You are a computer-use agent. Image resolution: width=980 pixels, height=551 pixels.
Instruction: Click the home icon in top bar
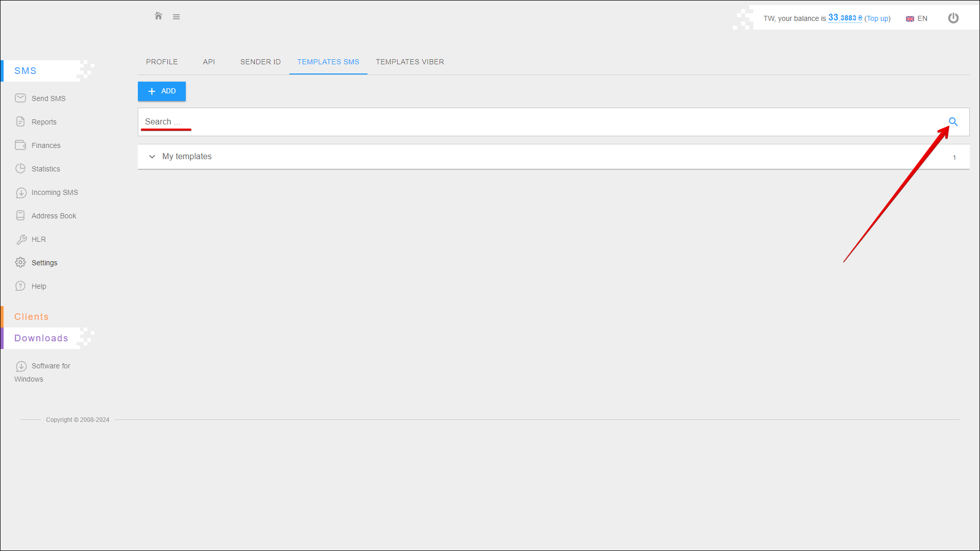pyautogui.click(x=158, y=16)
